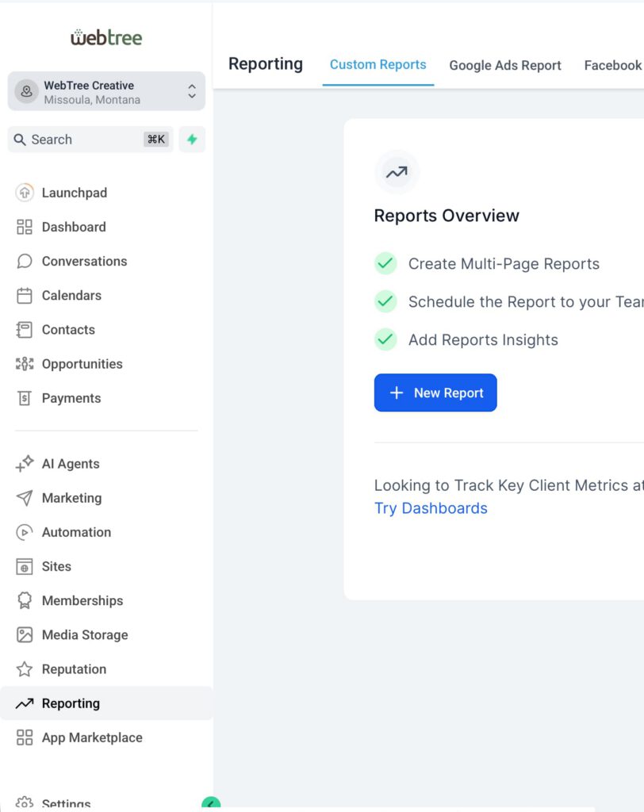This screenshot has height=812, width=644.
Task: Click the Launchpad icon in sidebar
Action: (x=25, y=193)
